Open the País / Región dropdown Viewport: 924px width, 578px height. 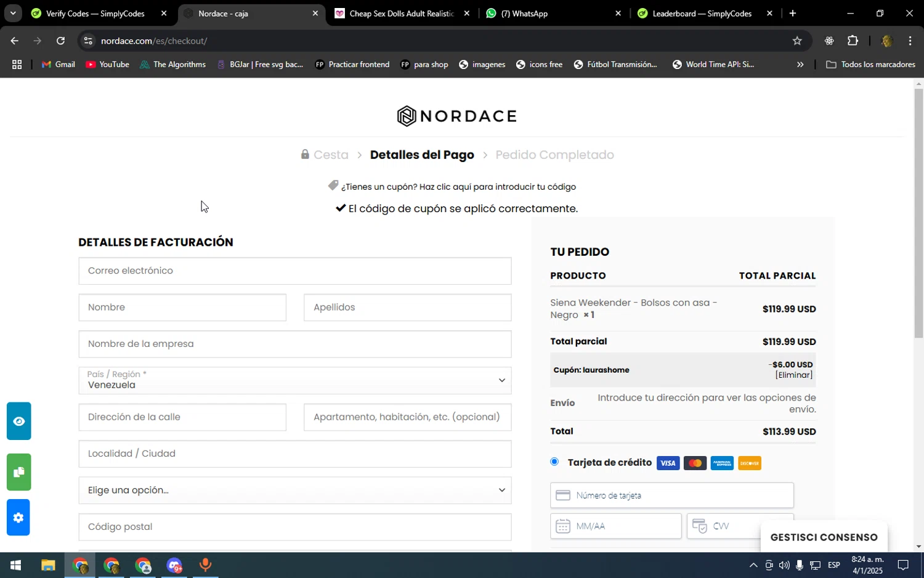tap(295, 380)
